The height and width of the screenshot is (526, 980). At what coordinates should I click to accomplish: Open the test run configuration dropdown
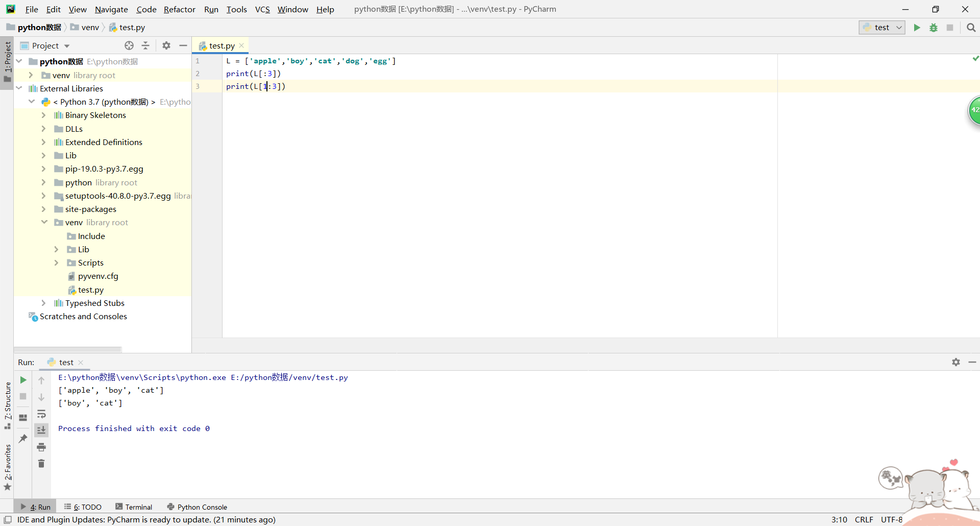(x=882, y=28)
